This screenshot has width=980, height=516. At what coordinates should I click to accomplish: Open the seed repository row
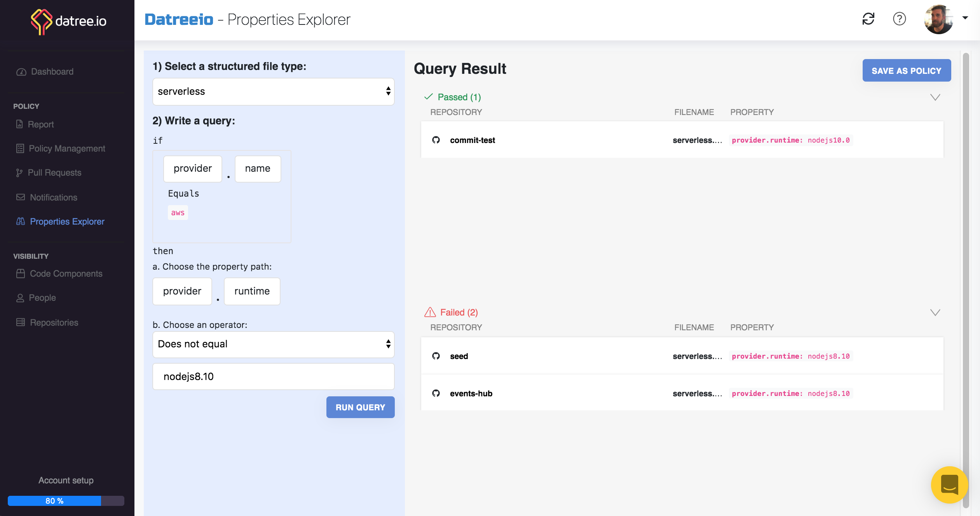682,356
